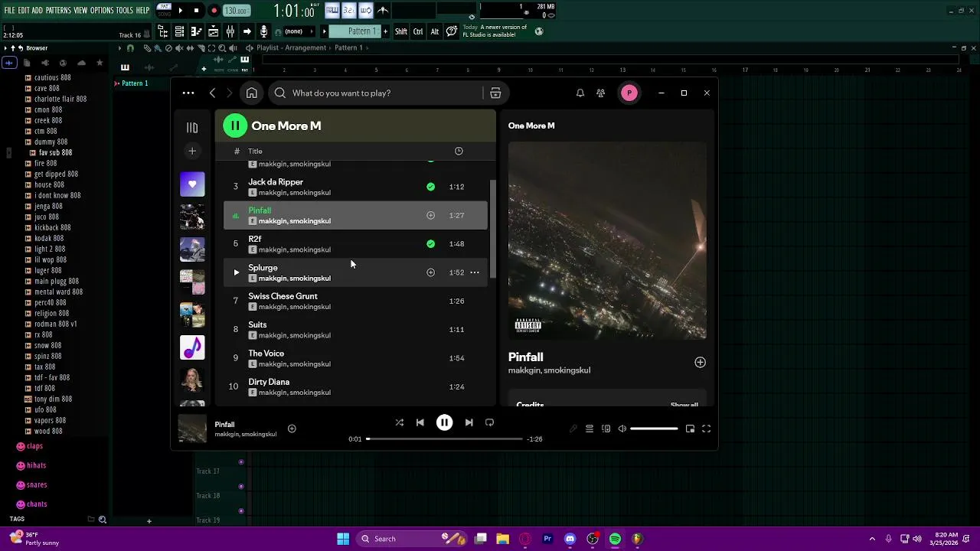Click the Pinfall album cover in right panel

pyautogui.click(x=607, y=240)
